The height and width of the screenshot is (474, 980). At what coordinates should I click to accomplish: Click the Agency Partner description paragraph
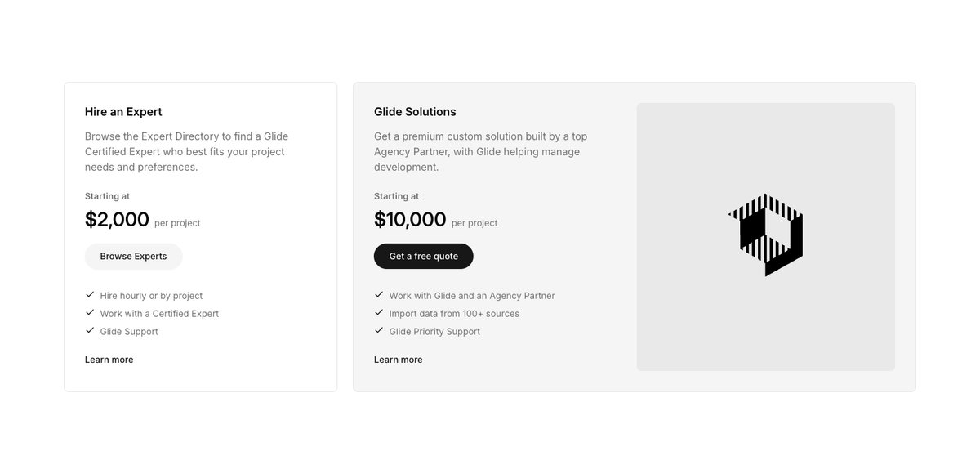[480, 152]
